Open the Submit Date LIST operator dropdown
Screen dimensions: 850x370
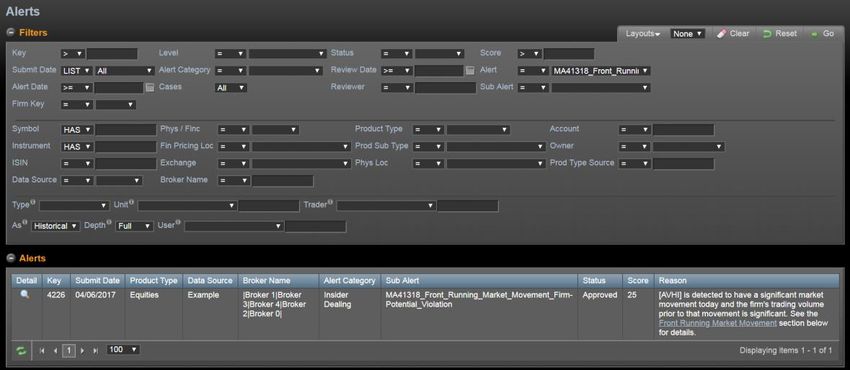[x=76, y=70]
